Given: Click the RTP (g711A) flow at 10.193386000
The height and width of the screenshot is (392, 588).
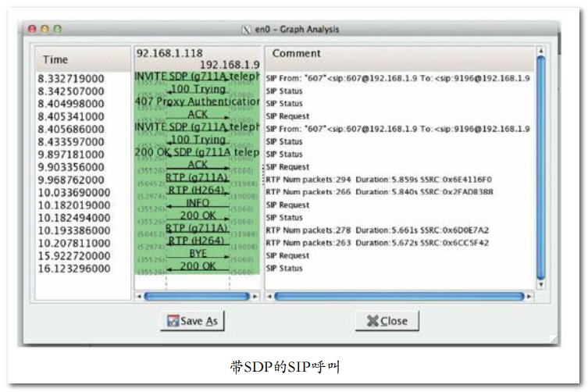Looking at the screenshot, I should (x=197, y=228).
